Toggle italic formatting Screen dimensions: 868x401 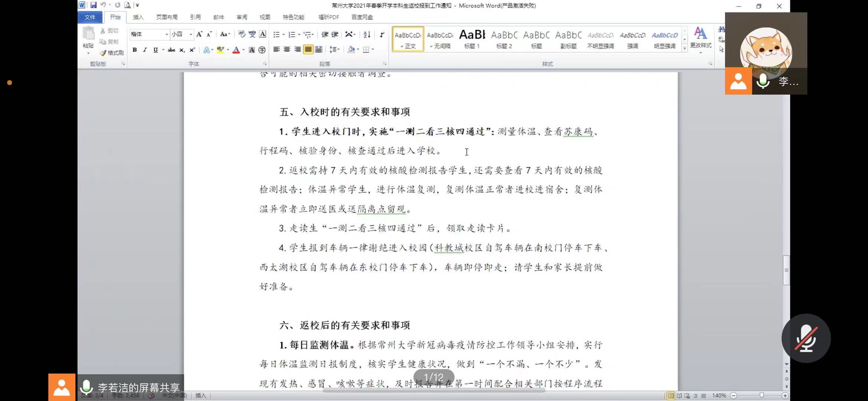[x=145, y=50]
